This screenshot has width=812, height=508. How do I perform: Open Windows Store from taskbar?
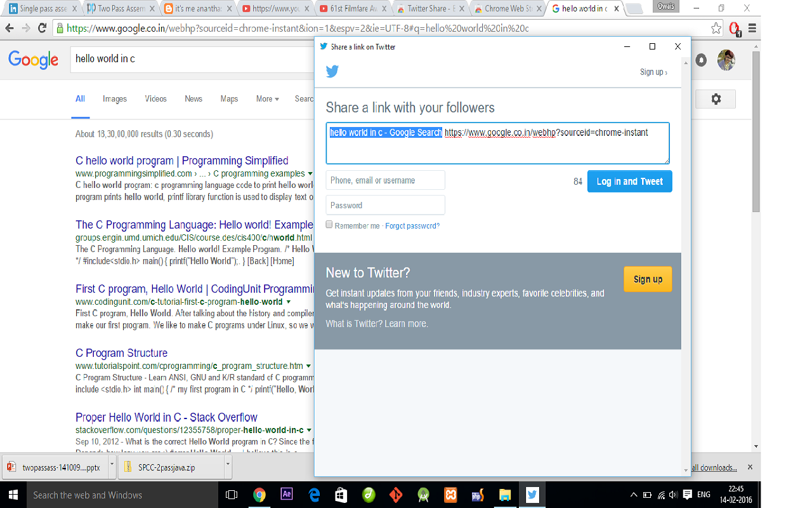tap(341, 495)
